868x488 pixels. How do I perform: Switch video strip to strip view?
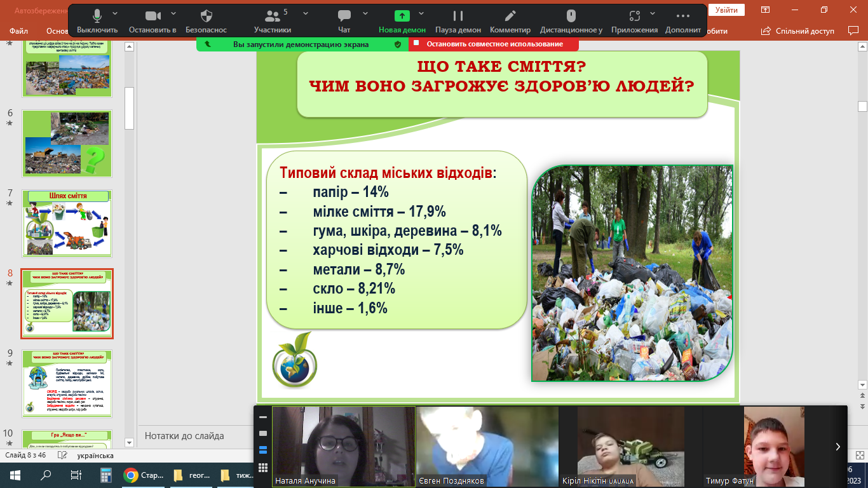263,450
